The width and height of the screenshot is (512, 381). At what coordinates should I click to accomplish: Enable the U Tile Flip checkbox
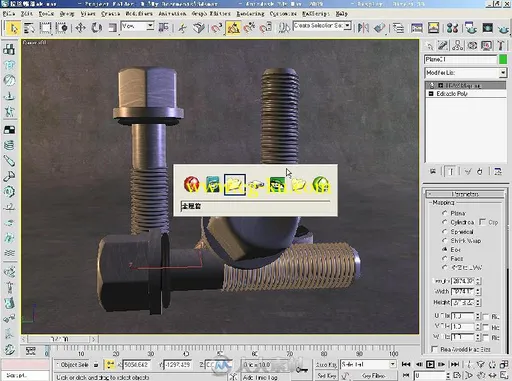(486, 316)
